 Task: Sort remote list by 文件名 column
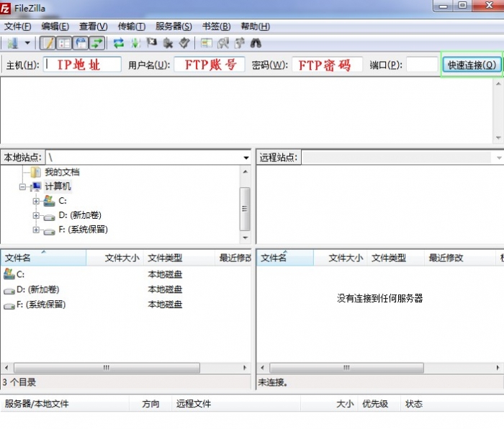pyautogui.click(x=285, y=258)
